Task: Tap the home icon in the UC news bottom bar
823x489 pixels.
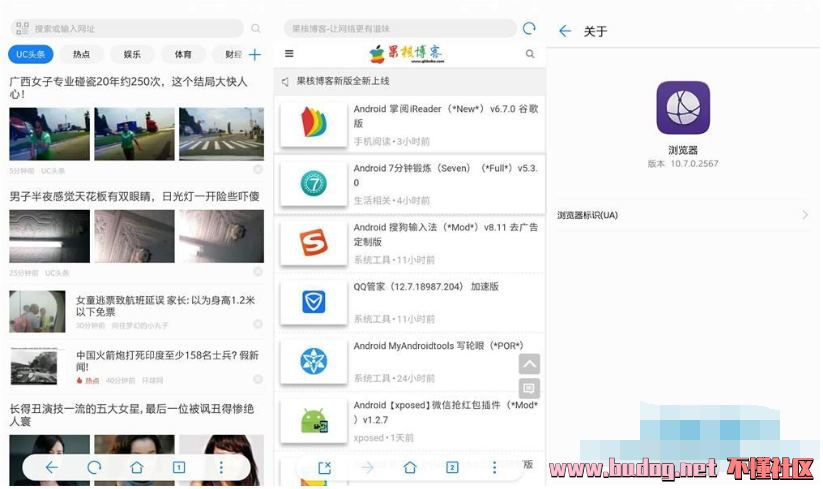Action: coord(136,467)
